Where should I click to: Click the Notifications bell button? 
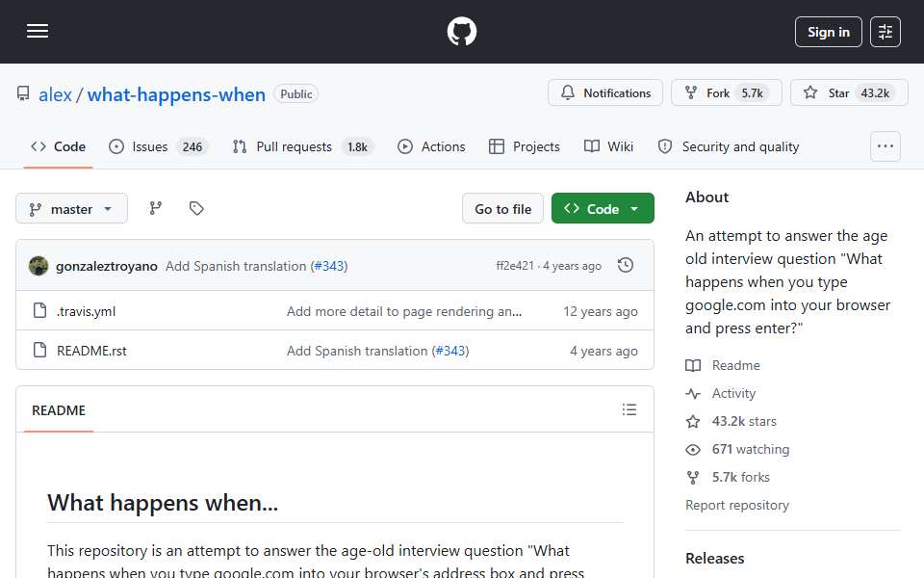pos(605,92)
